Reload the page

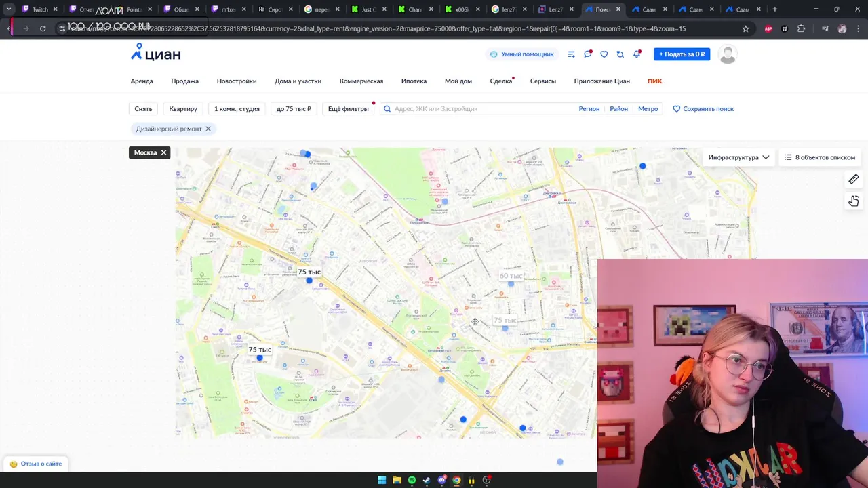[43, 28]
